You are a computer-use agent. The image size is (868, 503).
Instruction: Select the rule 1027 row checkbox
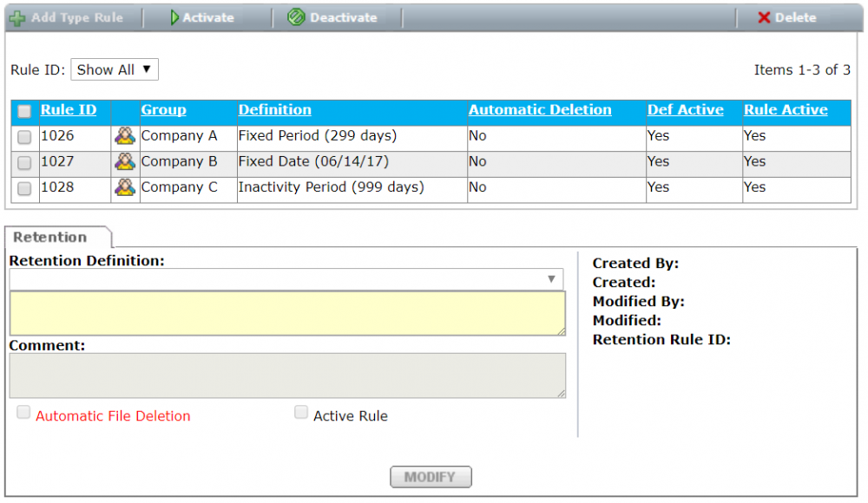(24, 163)
